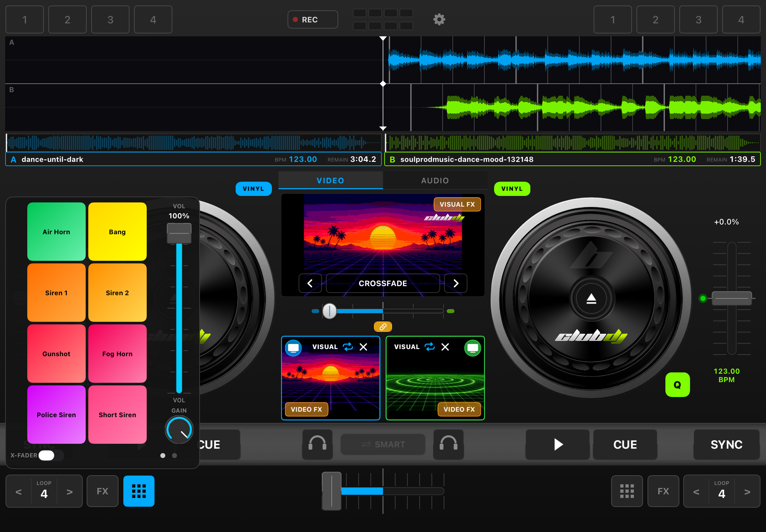Open sampler grid for deck B

(627, 491)
